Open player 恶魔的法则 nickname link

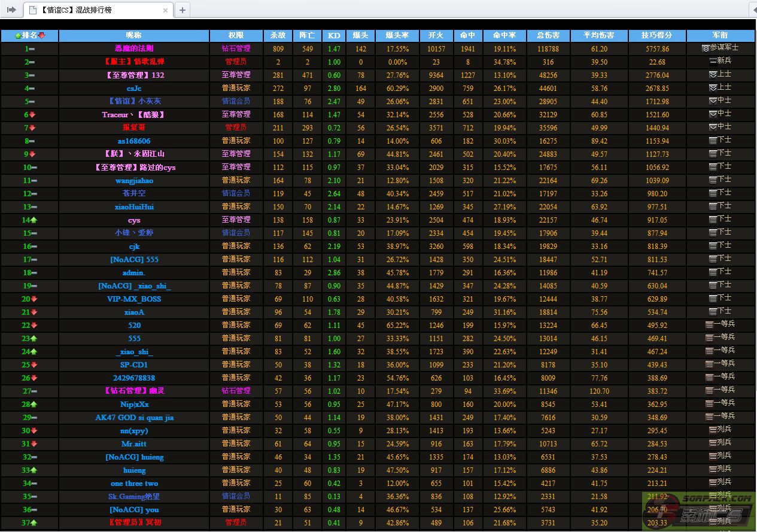click(x=134, y=48)
